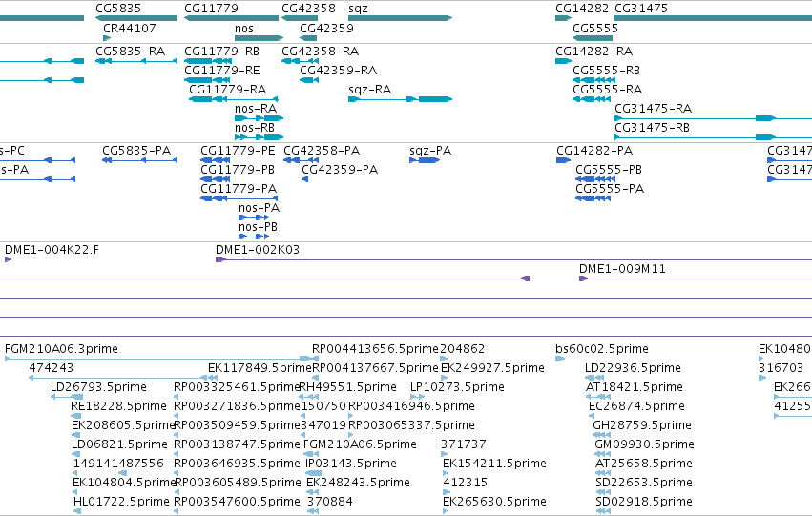
Task: Select the CG5835 gene bar
Action: point(136,18)
